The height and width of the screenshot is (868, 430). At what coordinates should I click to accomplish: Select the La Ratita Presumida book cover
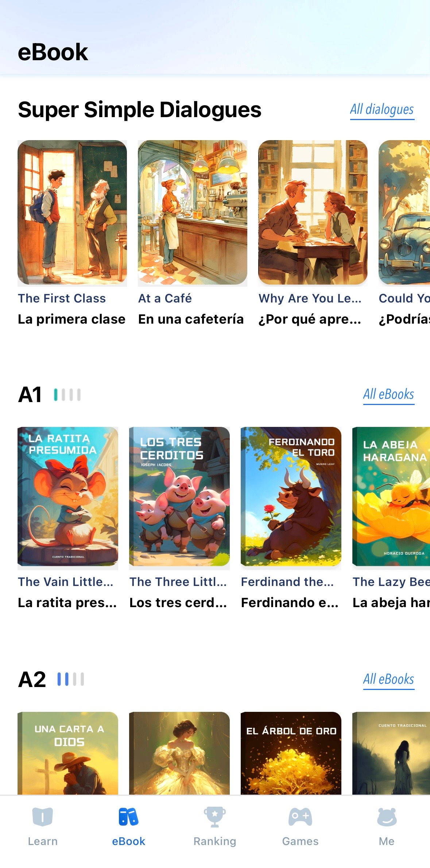(68, 497)
